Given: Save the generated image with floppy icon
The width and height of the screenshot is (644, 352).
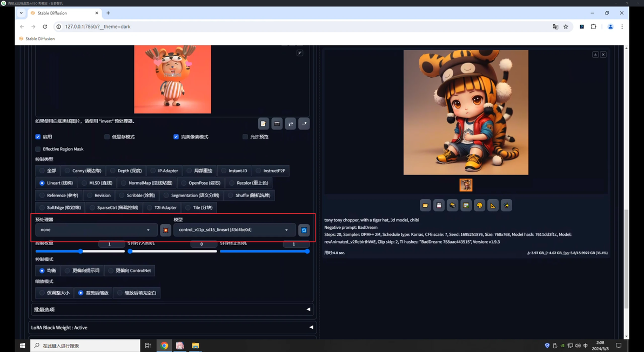Looking at the screenshot, I should coord(439,205).
